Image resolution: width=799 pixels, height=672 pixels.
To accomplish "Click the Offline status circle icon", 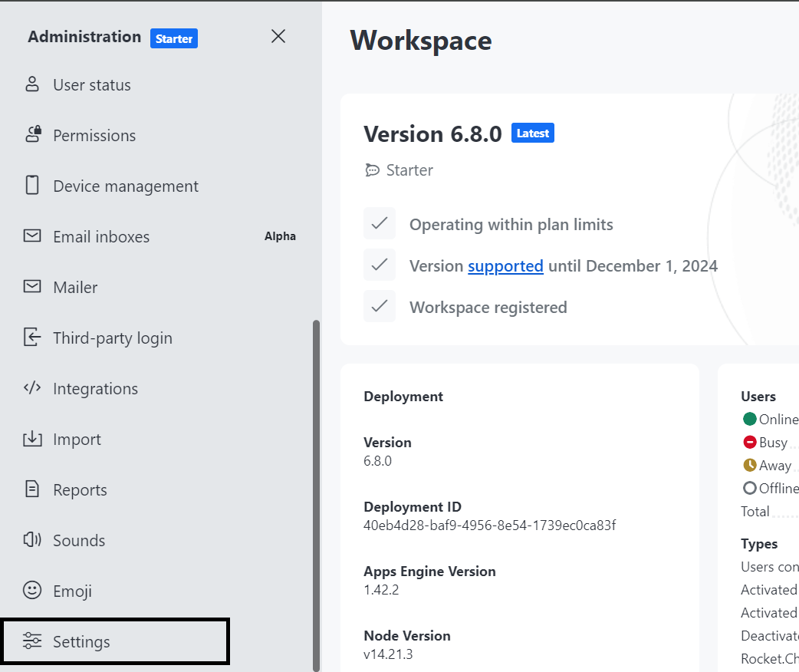I will click(x=750, y=488).
